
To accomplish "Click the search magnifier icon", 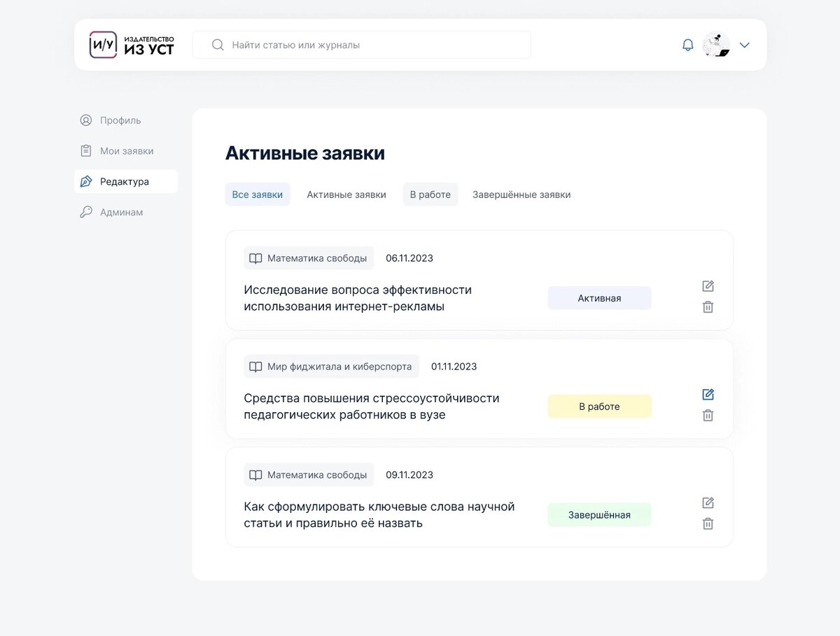I will 218,44.
